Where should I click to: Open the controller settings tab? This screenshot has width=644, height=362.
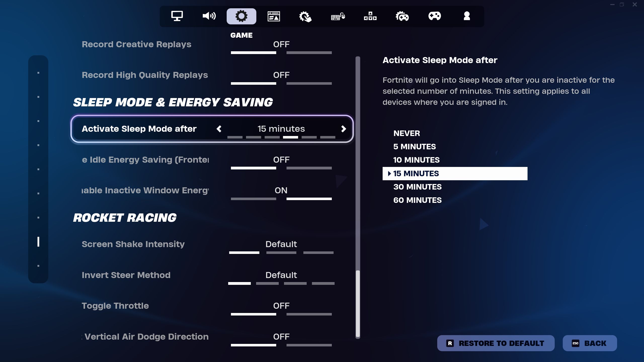click(434, 16)
